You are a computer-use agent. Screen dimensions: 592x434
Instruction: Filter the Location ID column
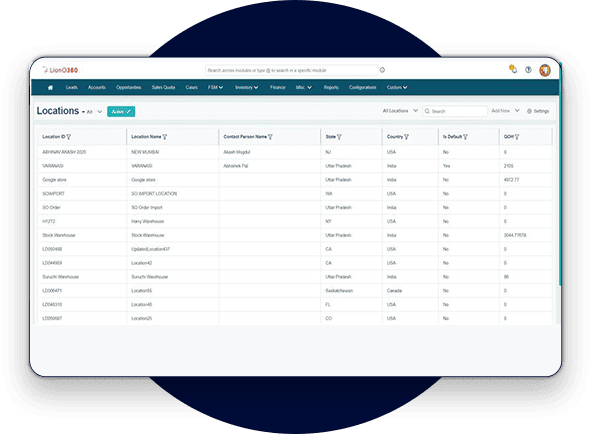pyautogui.click(x=69, y=137)
